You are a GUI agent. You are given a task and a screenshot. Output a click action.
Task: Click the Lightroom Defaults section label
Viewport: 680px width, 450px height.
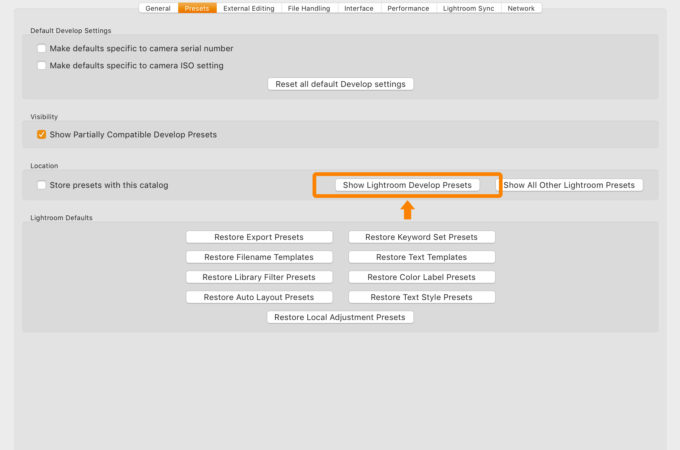point(61,218)
